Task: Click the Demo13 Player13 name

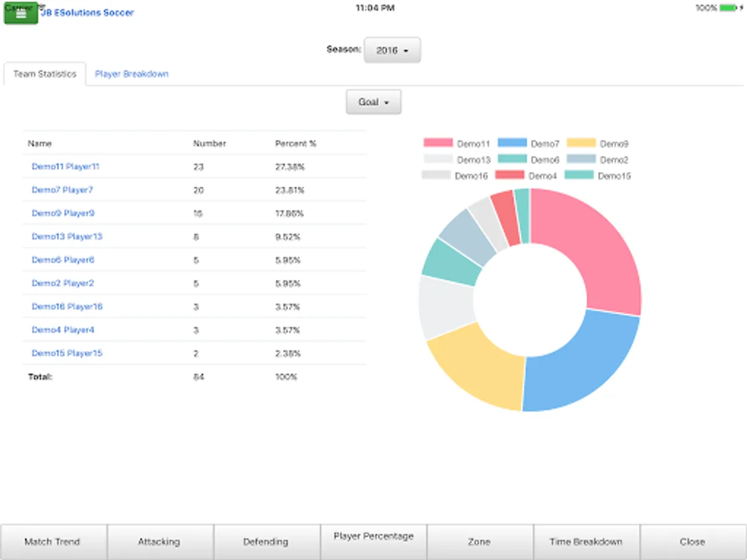Action: [x=67, y=236]
